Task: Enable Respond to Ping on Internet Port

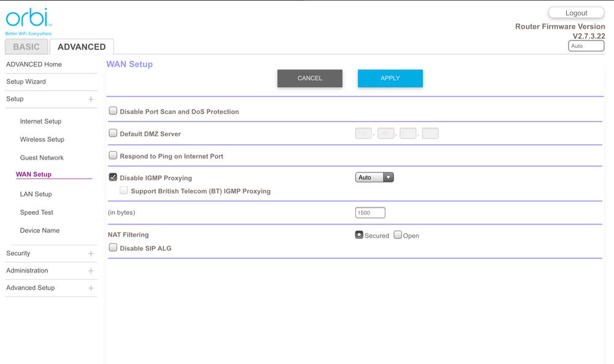Action: pos(113,156)
